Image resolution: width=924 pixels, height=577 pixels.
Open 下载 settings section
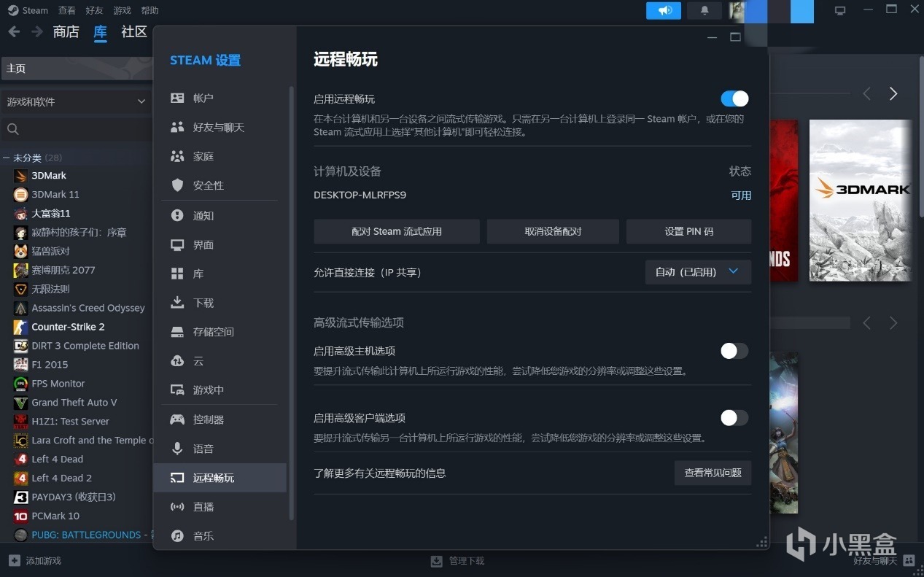coord(220,303)
